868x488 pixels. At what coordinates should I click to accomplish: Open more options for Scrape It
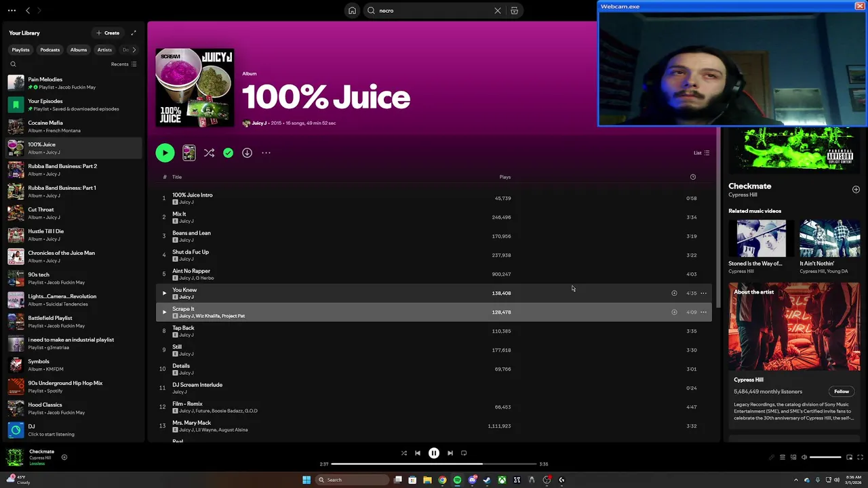[x=703, y=312]
